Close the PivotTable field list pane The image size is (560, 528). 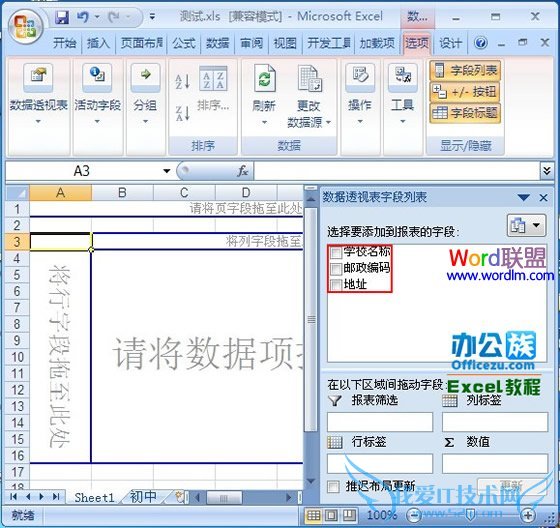543,197
